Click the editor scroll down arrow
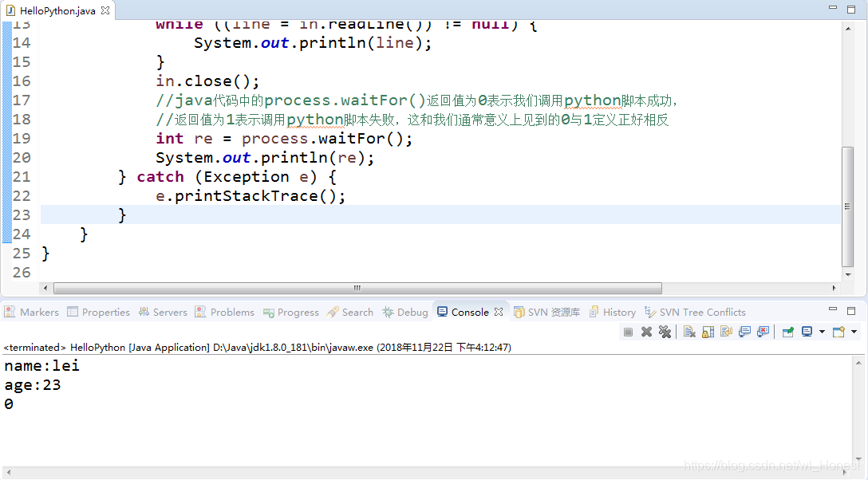The width and height of the screenshot is (868, 480). (x=848, y=274)
